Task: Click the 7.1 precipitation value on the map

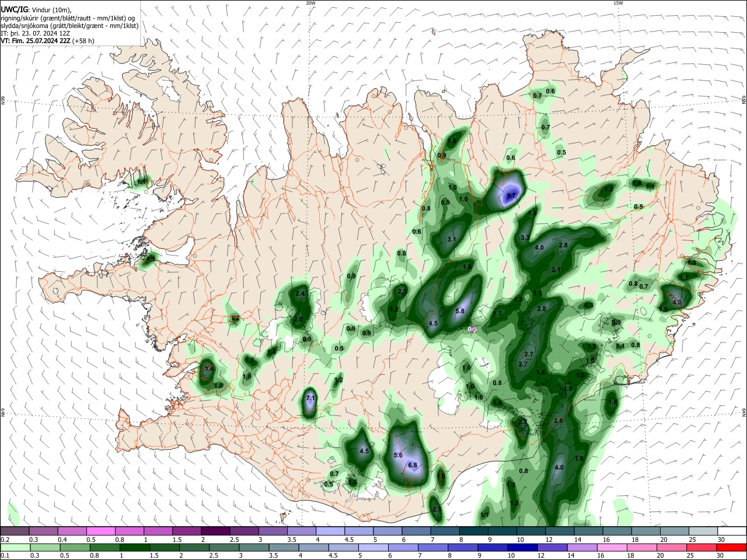Action: point(310,398)
